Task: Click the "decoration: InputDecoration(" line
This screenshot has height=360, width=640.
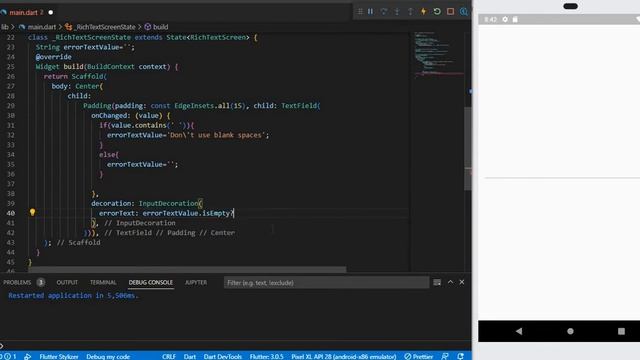Action: [x=147, y=203]
